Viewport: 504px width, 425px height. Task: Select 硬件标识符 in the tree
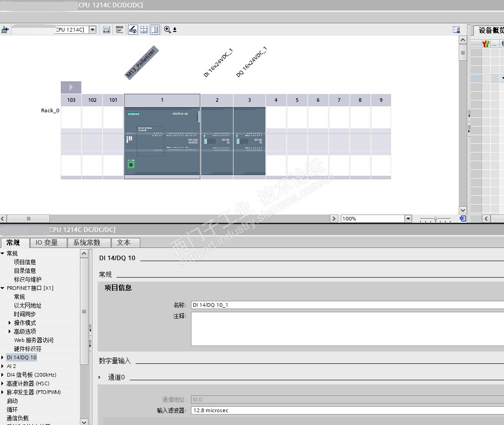pos(27,349)
